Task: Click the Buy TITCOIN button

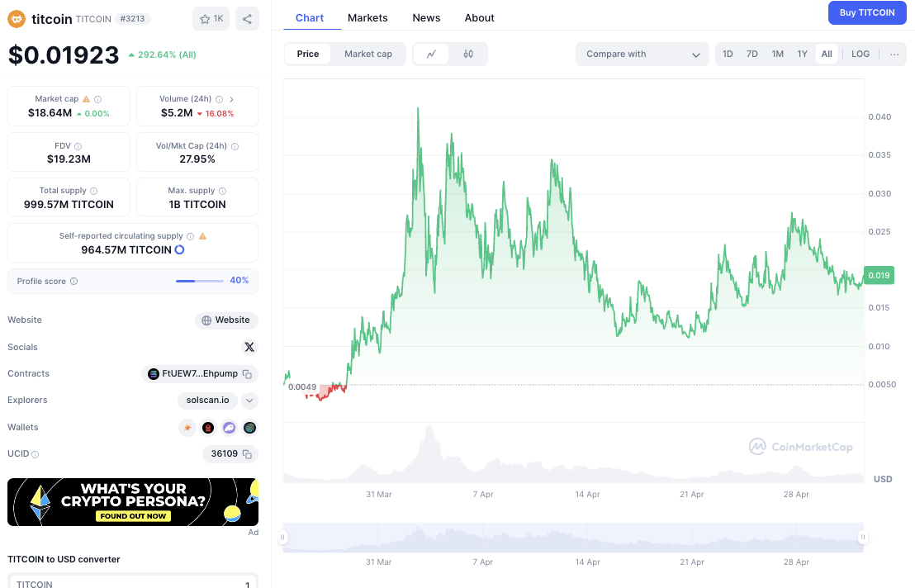Action: (867, 13)
